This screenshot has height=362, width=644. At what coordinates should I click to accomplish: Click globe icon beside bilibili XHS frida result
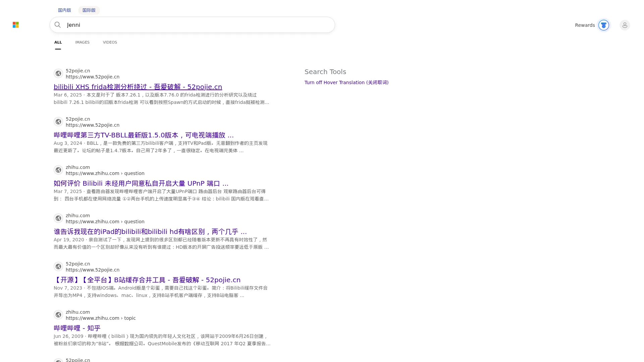(x=58, y=73)
